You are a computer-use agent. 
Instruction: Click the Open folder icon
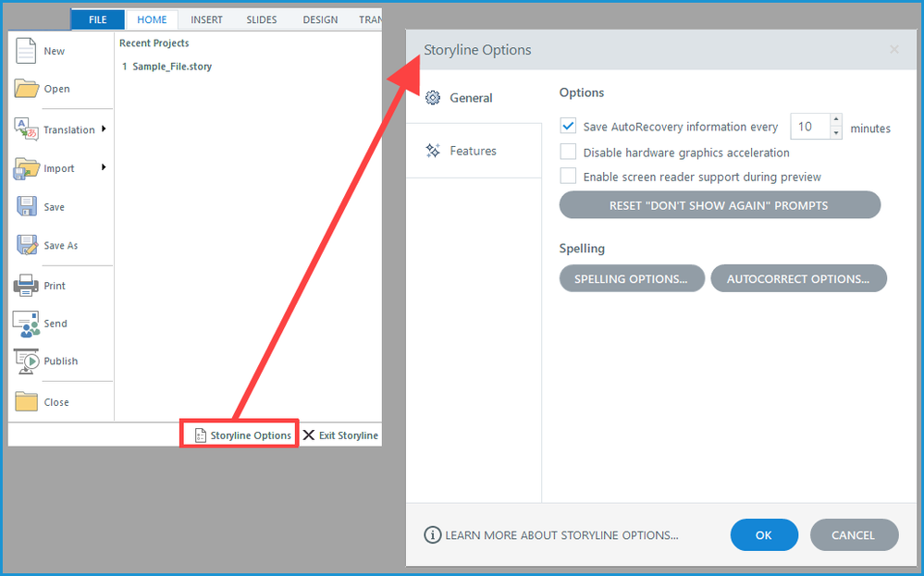pyautogui.click(x=26, y=89)
